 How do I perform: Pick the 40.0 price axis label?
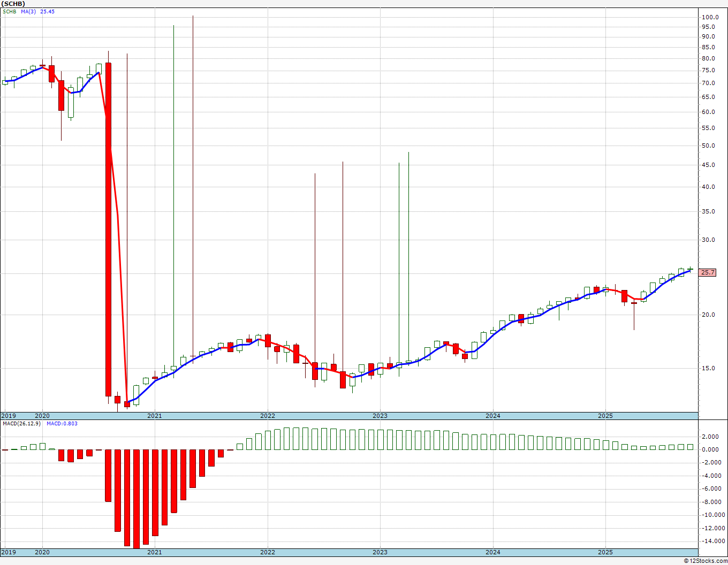coord(709,187)
